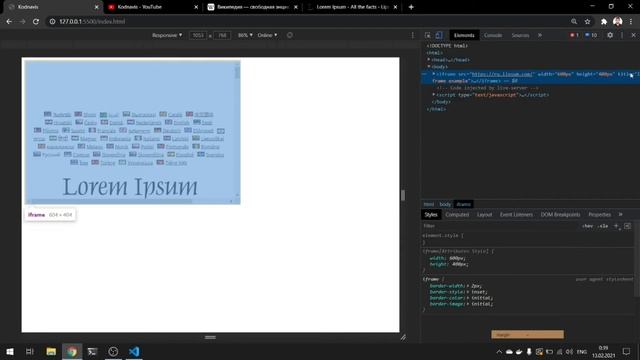Viewport: 640px width, 360px height.
Task: Open the Layout pane tab
Action: click(x=484, y=215)
